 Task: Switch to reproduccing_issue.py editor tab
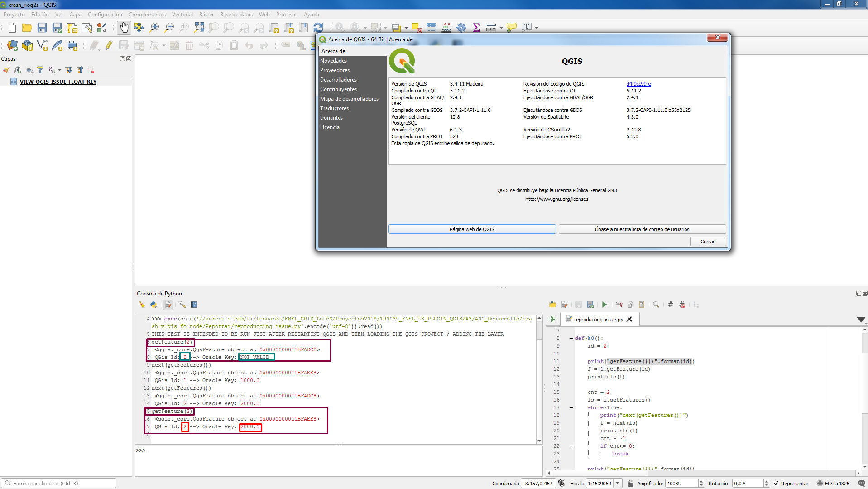(x=598, y=320)
